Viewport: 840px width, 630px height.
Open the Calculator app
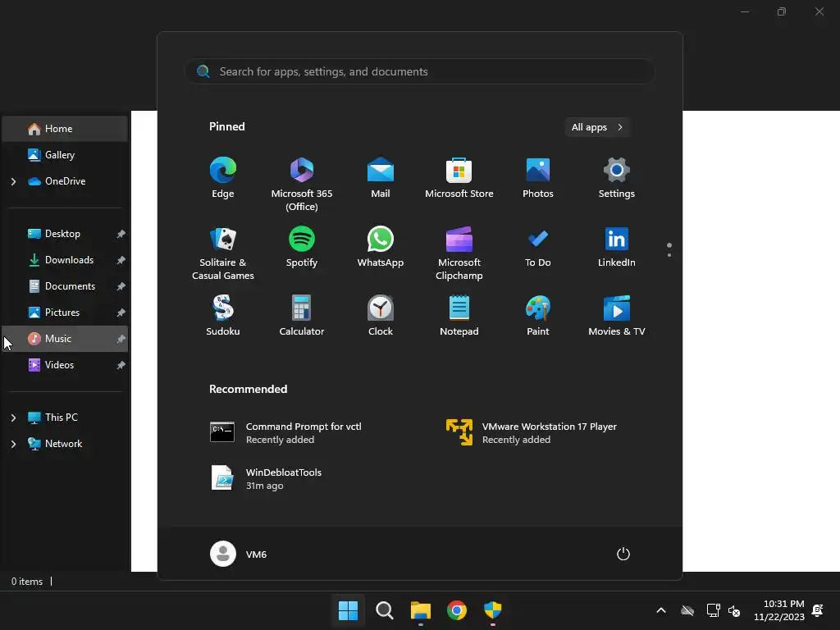click(302, 316)
